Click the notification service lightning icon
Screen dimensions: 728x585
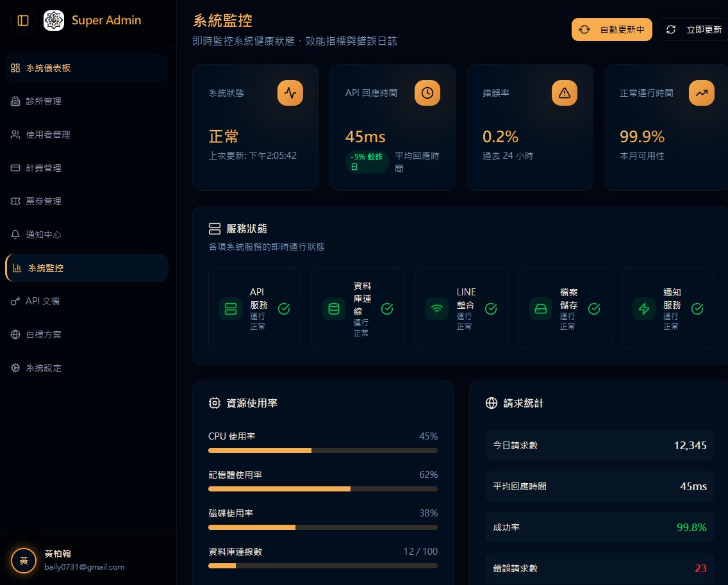point(644,309)
